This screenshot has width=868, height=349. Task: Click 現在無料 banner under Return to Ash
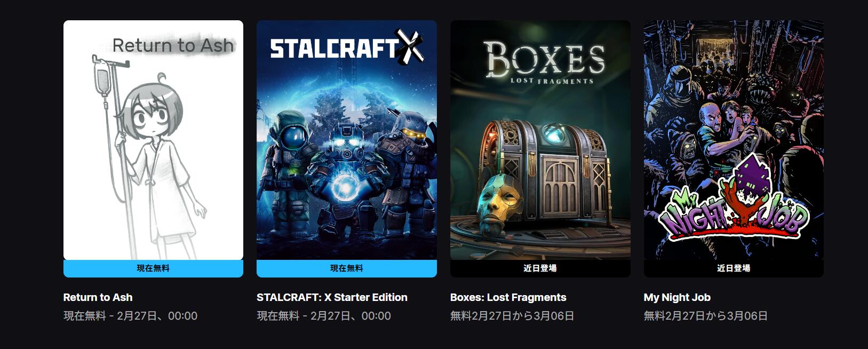coord(153,268)
